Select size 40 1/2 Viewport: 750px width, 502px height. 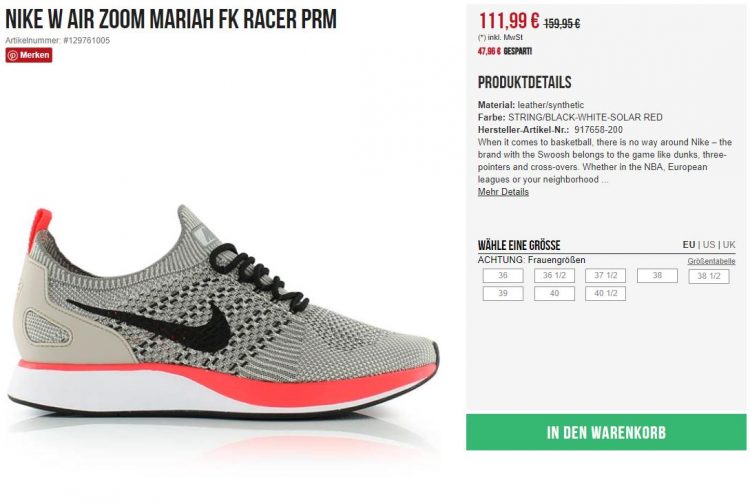tap(605, 293)
